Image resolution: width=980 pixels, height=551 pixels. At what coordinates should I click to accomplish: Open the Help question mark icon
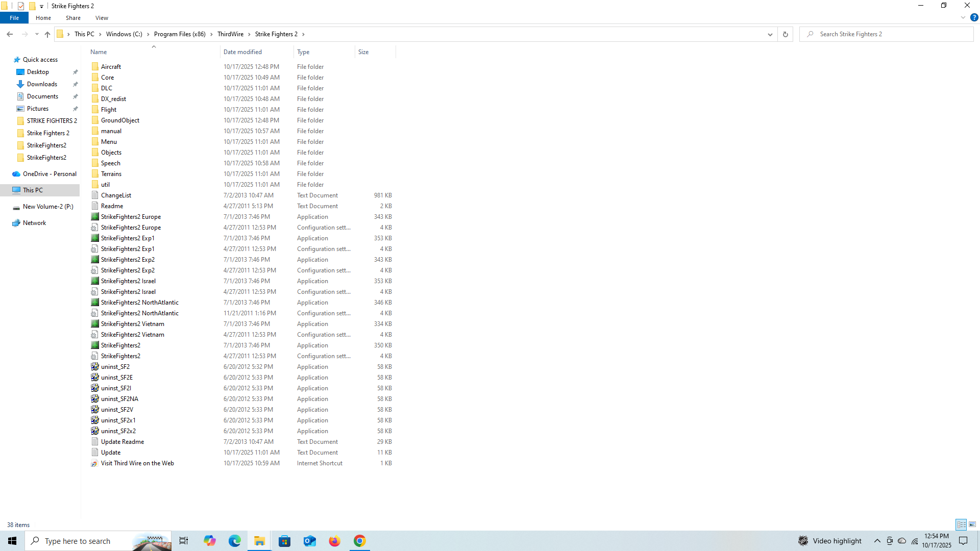tap(974, 17)
